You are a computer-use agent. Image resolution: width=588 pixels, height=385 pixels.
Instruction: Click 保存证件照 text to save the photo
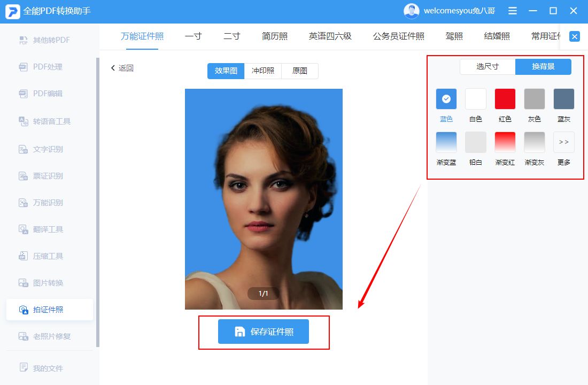(x=272, y=332)
